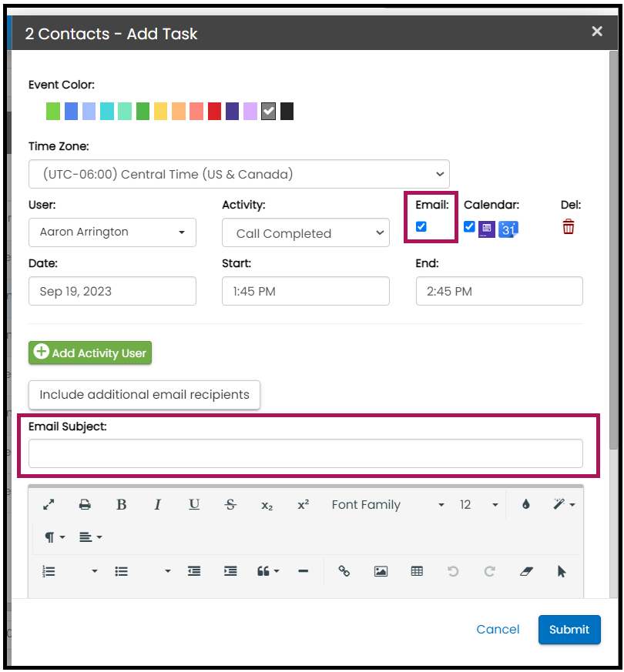
Task: Toggle bold formatting in the editor
Action: click(x=121, y=505)
